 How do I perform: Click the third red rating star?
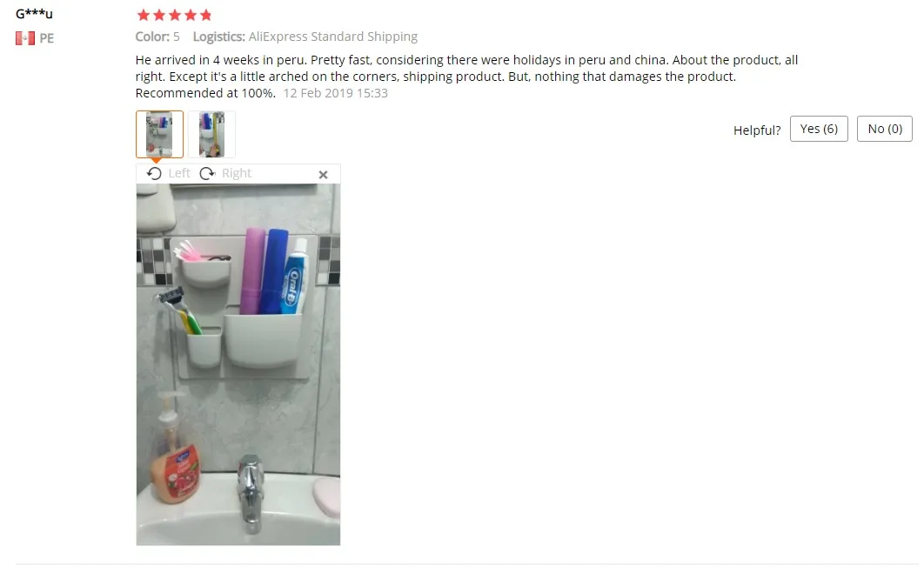pos(174,15)
